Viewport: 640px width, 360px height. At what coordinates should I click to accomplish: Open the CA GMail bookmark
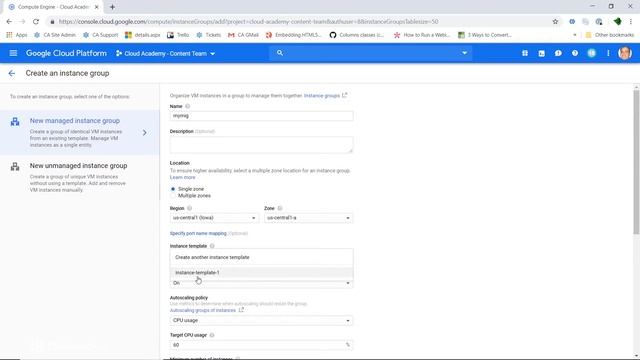(243, 35)
